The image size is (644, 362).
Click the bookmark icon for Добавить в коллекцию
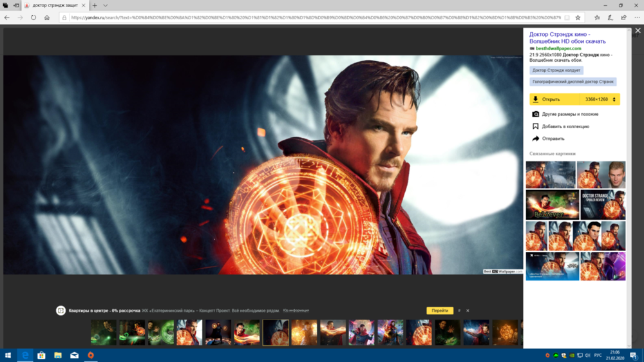(x=535, y=126)
